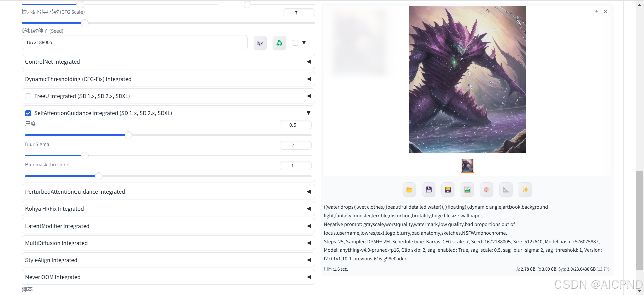This screenshot has height=295, width=644.
Task: Toggle the extra seed options checkbox
Action: (x=295, y=43)
